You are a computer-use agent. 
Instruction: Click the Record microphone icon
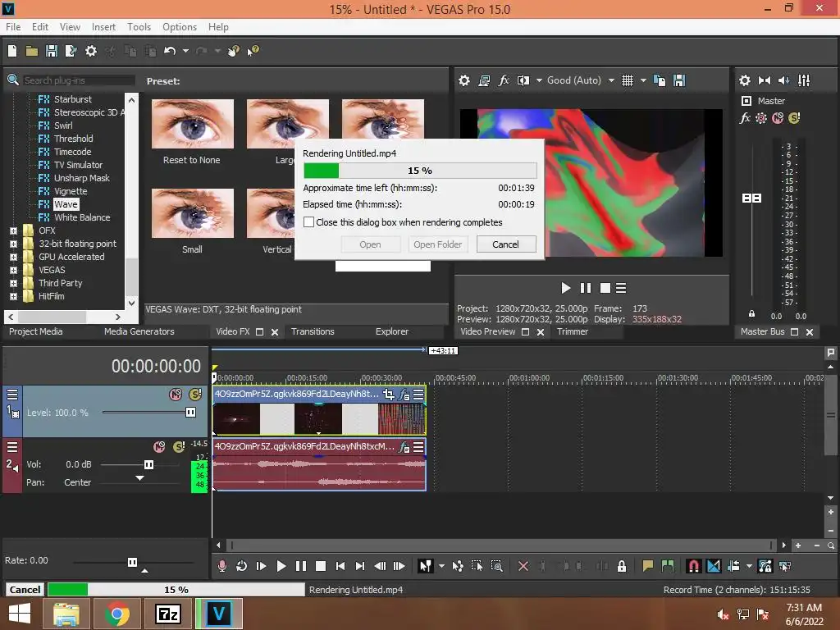click(221, 566)
